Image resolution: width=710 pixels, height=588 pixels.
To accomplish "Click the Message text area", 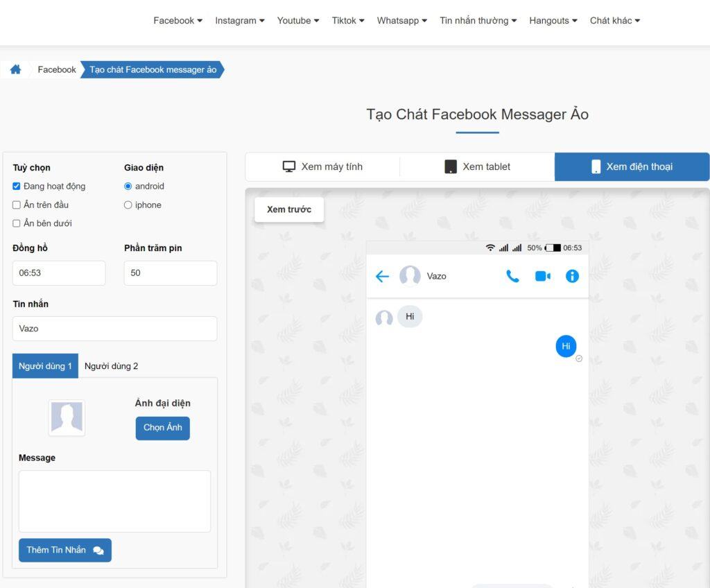I will pyautogui.click(x=114, y=501).
